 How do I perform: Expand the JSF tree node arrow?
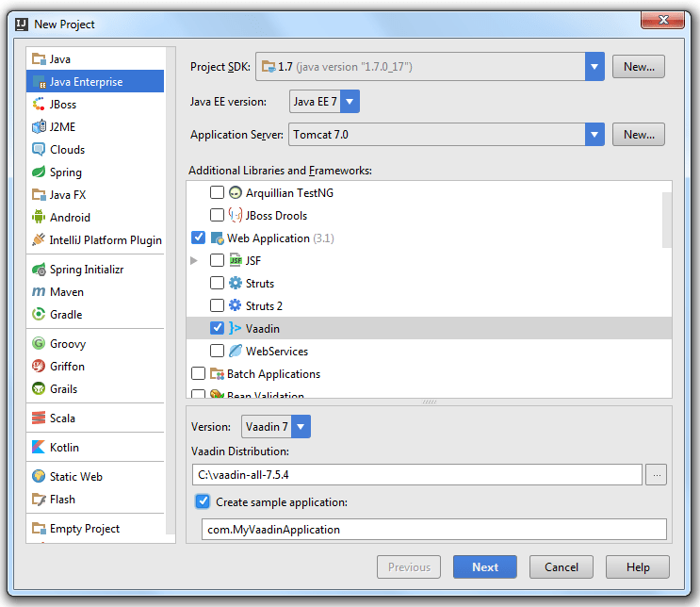pos(195,261)
